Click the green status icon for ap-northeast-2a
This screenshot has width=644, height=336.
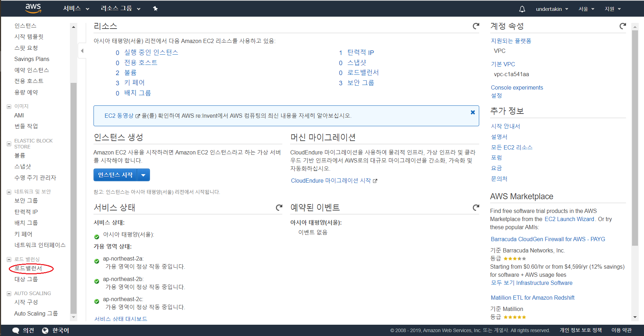[97, 261]
